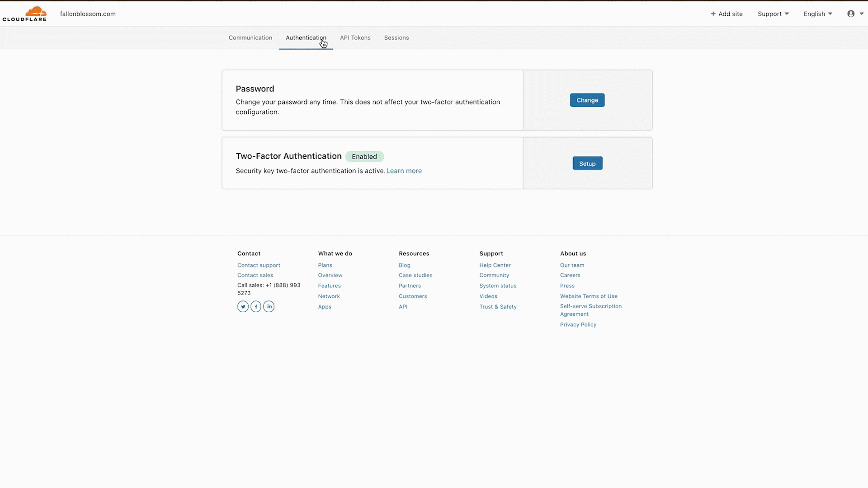The image size is (868, 488).
Task: Click the Facebook social media icon
Action: point(256,306)
